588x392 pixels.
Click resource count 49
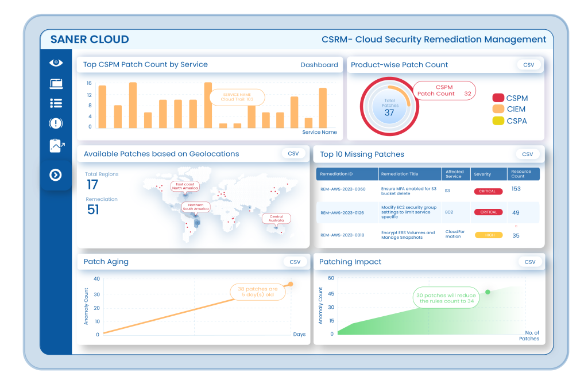tap(516, 213)
